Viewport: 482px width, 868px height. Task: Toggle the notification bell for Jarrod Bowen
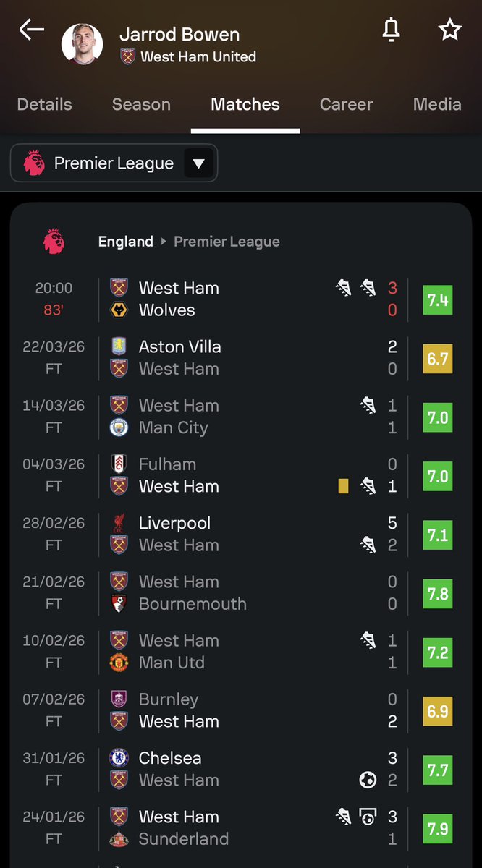point(391,30)
